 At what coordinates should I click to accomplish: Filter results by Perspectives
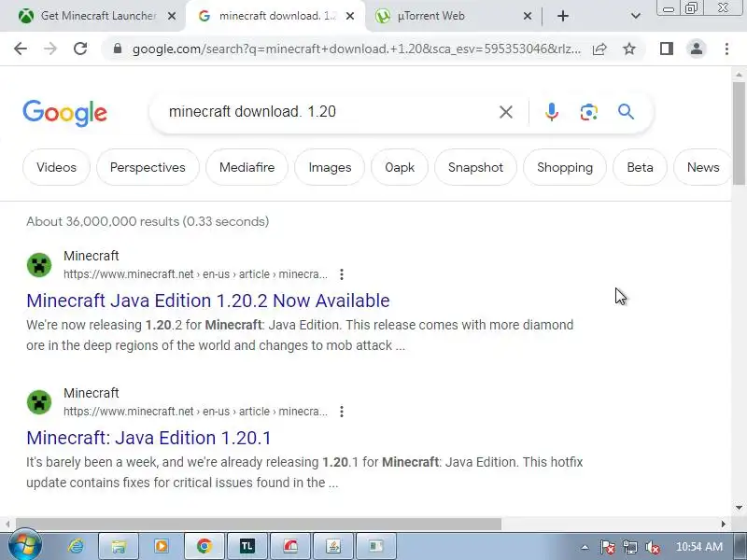pos(148,167)
